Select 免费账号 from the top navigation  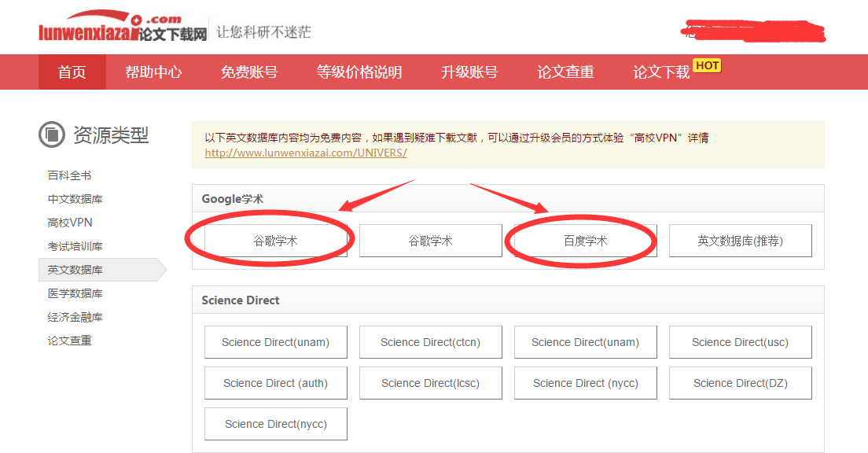249,72
